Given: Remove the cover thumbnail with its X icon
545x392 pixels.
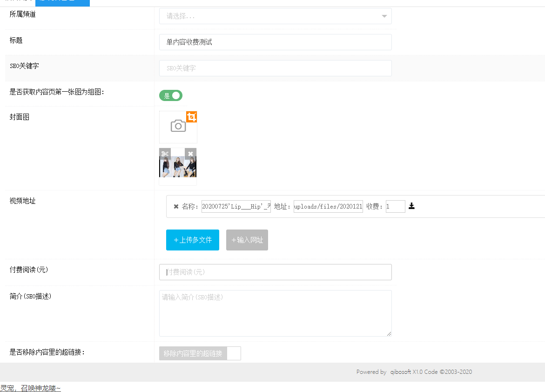Looking at the screenshot, I should [190, 154].
